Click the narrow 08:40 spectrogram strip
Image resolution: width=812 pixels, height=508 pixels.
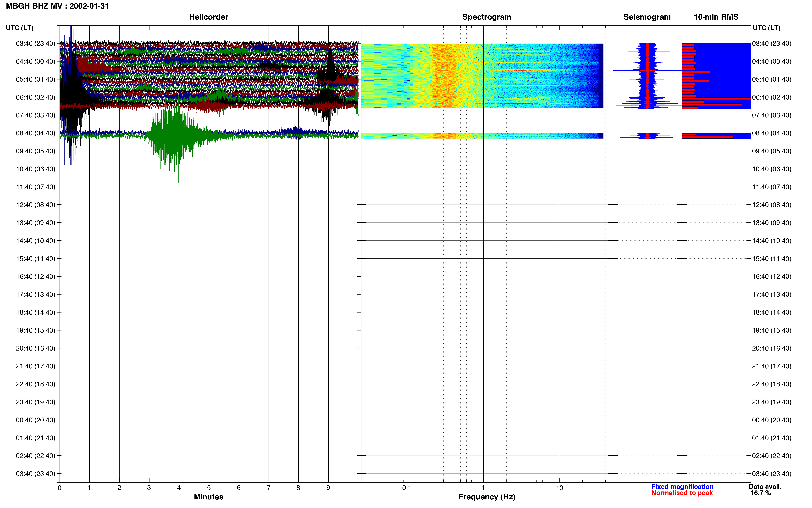point(482,136)
